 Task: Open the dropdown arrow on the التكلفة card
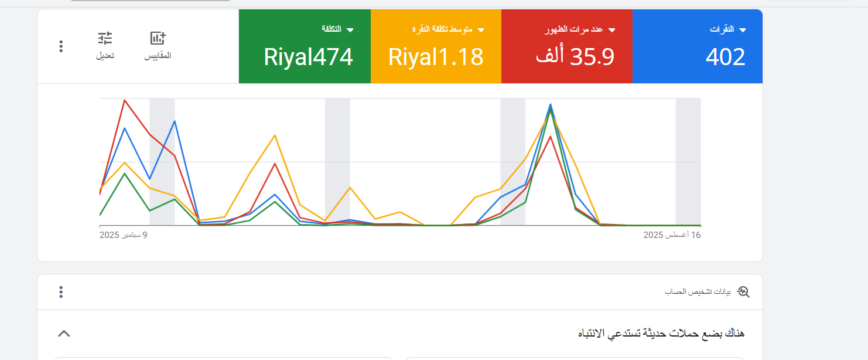[351, 29]
